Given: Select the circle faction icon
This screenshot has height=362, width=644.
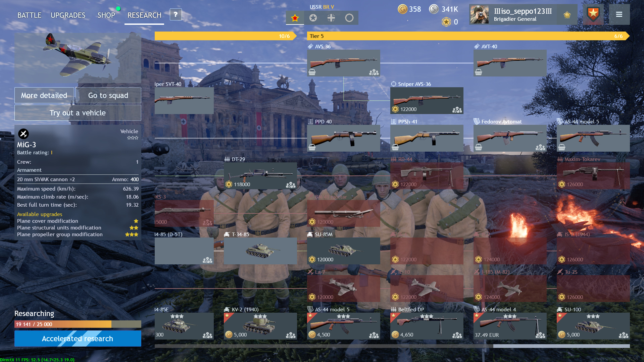Looking at the screenshot, I should 349,18.
